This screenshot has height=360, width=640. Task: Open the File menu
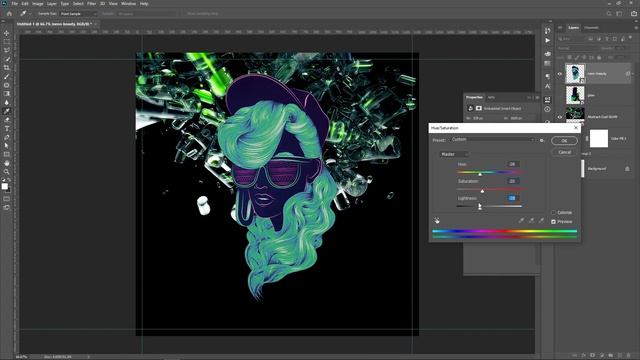pyautogui.click(x=15, y=4)
